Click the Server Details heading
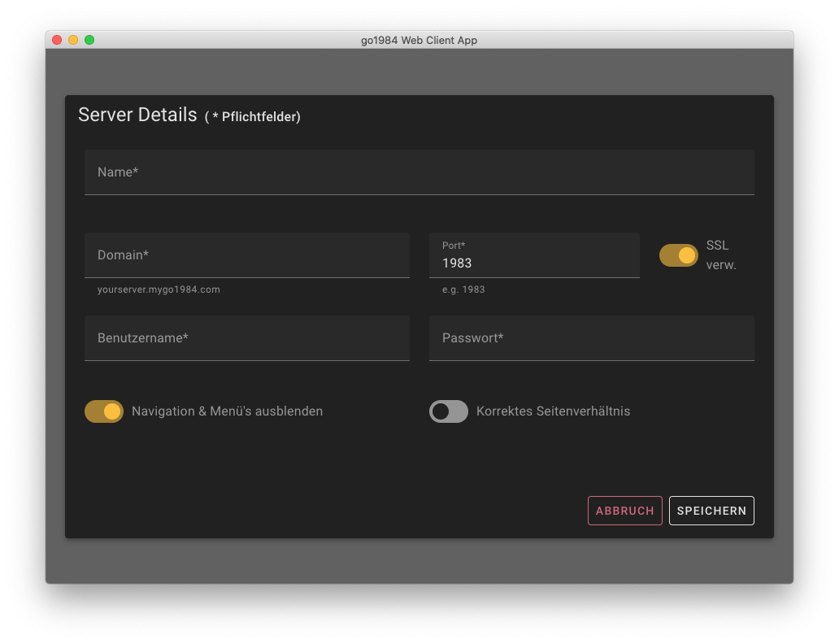The width and height of the screenshot is (839, 644). pyautogui.click(x=137, y=115)
